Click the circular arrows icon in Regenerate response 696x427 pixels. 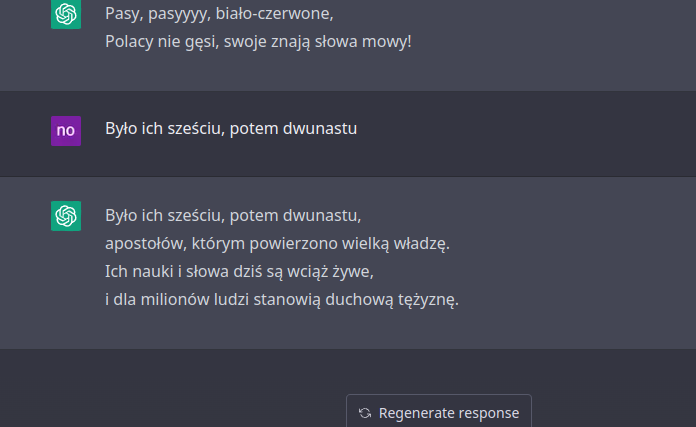[365, 413]
